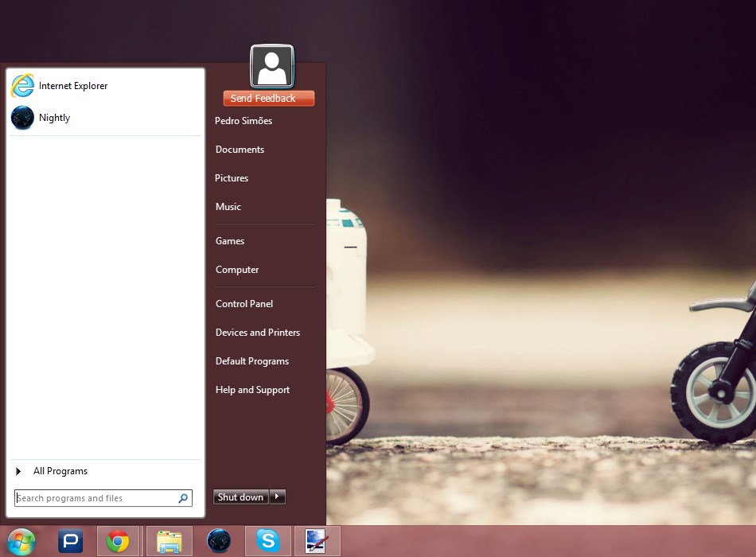Open the Documents folder link
This screenshot has width=756, height=557.
point(240,150)
